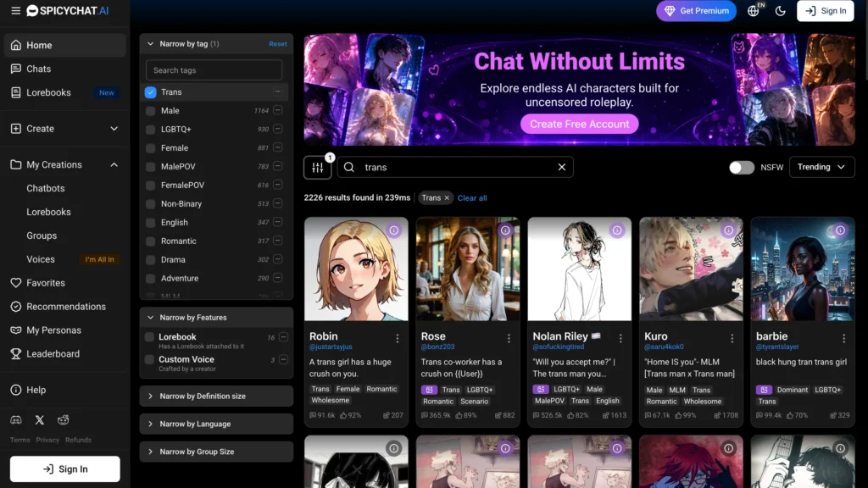This screenshot has height=488, width=868.
Task: Open Robin character thumbnail
Action: [x=356, y=269]
